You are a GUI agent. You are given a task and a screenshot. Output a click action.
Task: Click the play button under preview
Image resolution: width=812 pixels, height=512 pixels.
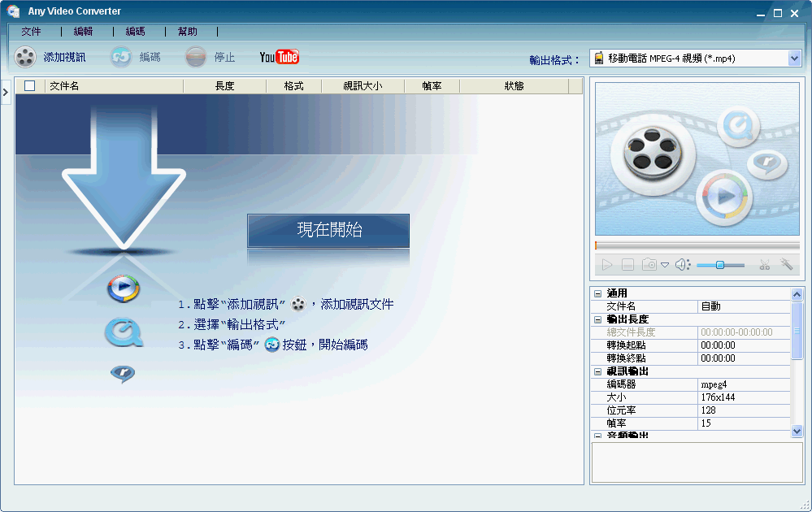coord(607,265)
